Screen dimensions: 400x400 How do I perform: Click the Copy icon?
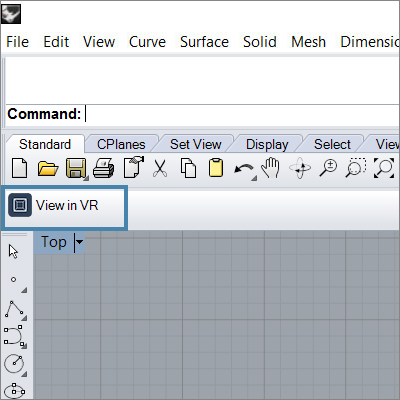[x=188, y=168]
